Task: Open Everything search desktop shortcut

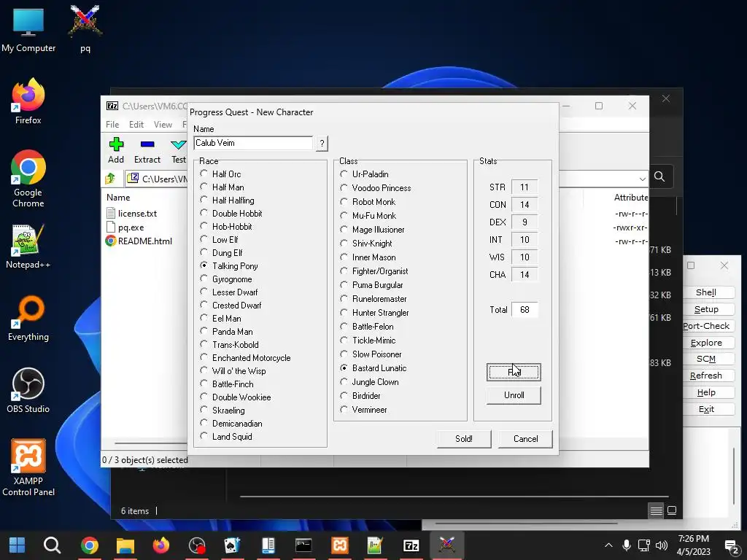Action: tap(28, 318)
